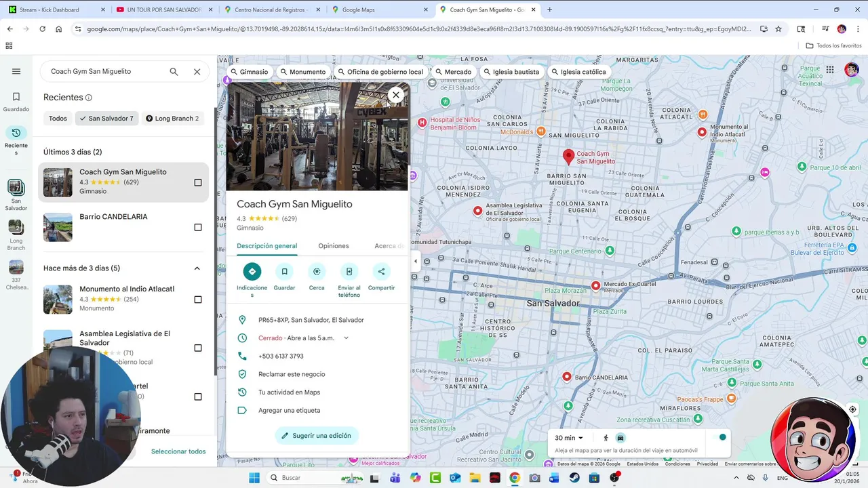This screenshot has width=868, height=488.
Task: Switch to Stream - Kick Dashboard tab
Action: pos(57,9)
